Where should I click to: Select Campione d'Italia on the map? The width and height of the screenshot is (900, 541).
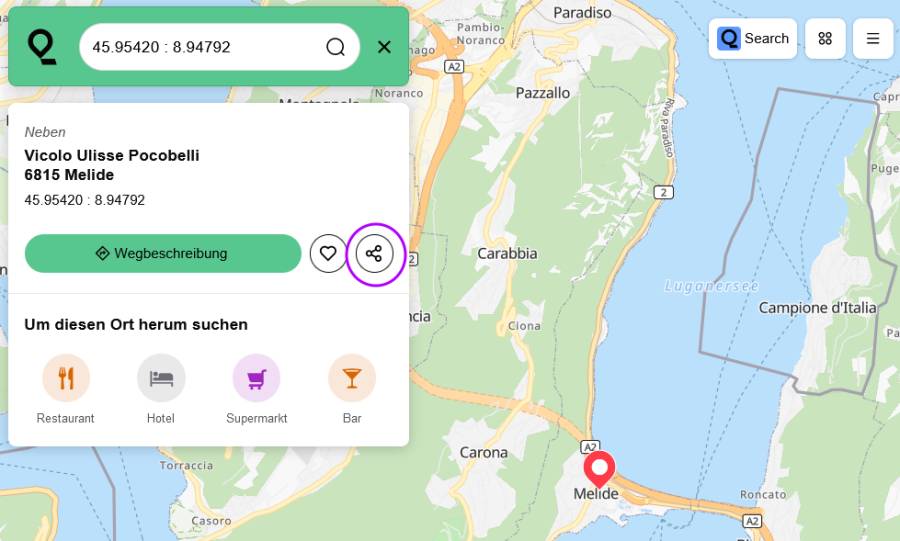click(817, 308)
